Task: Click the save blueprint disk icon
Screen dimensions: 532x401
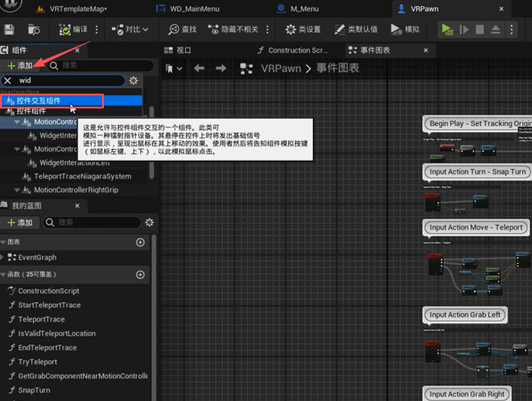Action: 9,30
